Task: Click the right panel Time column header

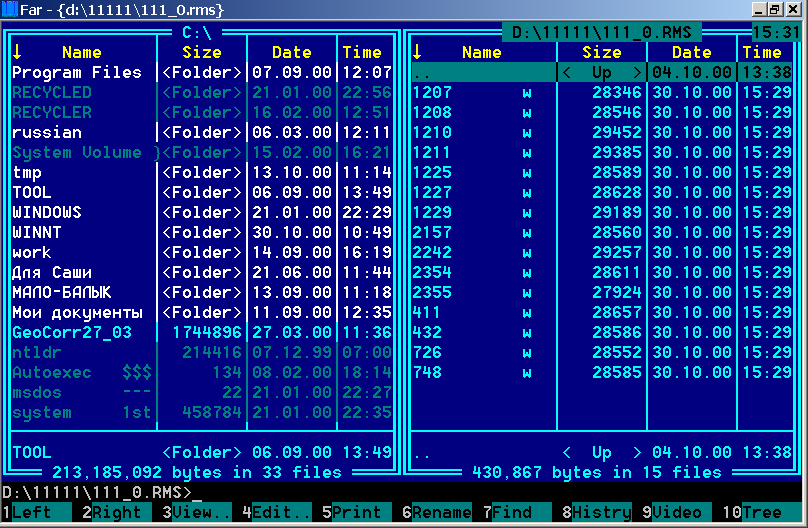Action: pyautogui.click(x=762, y=52)
